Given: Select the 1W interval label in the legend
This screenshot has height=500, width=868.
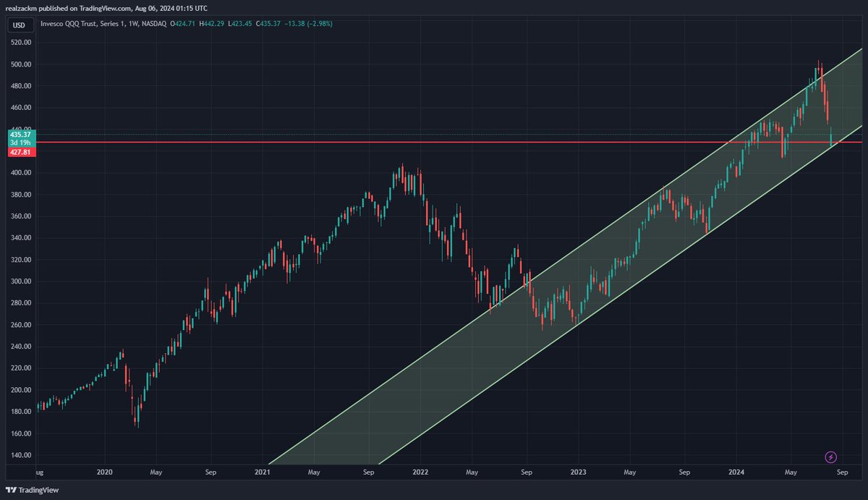Looking at the screenshot, I should click(x=135, y=24).
